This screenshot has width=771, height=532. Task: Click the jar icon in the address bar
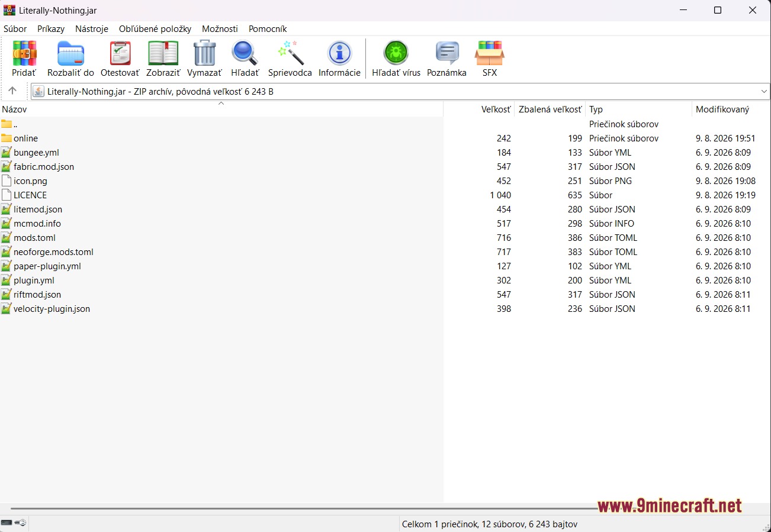point(38,92)
